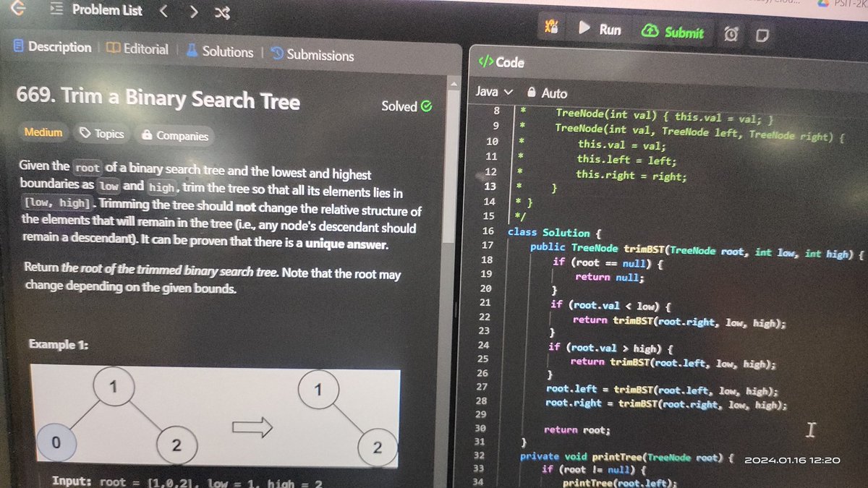Screen dimensions: 868x488
Task: Switch to the Description tab
Action: 52,47
